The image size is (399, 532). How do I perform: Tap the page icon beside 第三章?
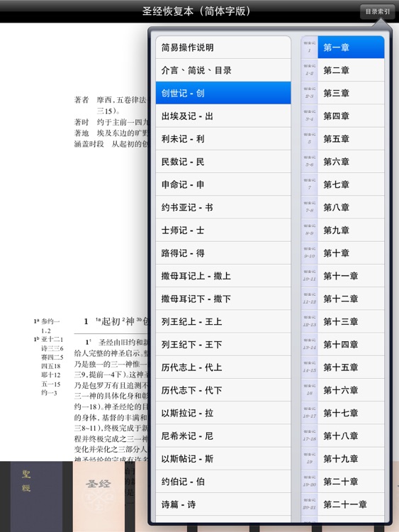pos(309,93)
